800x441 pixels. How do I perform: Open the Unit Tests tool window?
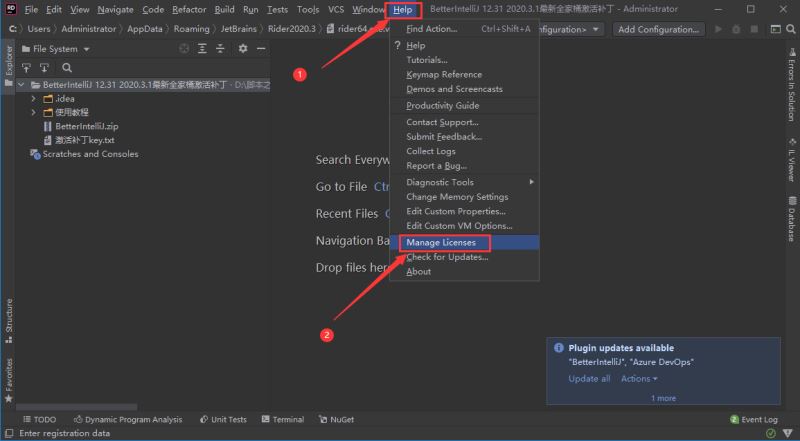[x=223, y=420]
